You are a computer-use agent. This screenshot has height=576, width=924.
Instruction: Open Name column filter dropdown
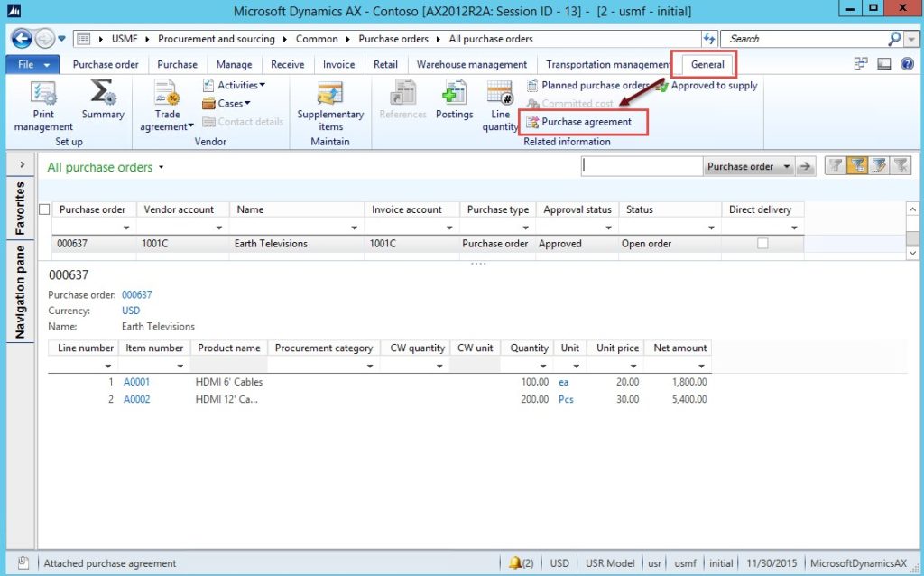354,228
